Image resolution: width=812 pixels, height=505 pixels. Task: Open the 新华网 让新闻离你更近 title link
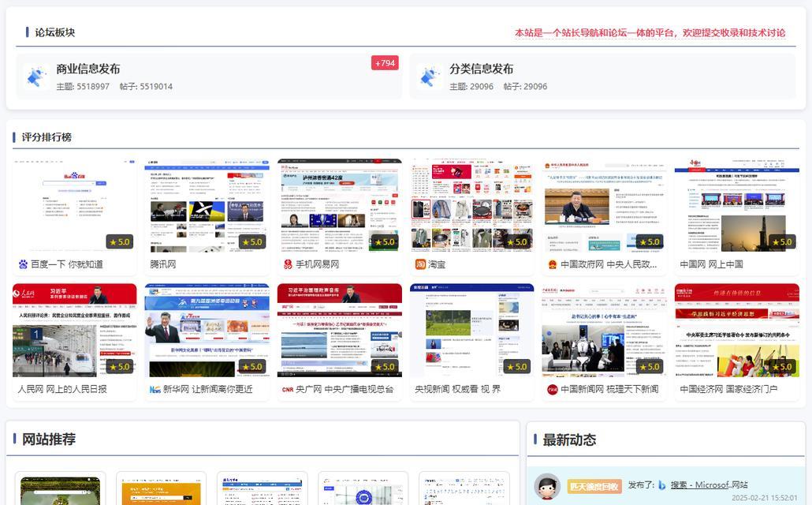click(207, 389)
